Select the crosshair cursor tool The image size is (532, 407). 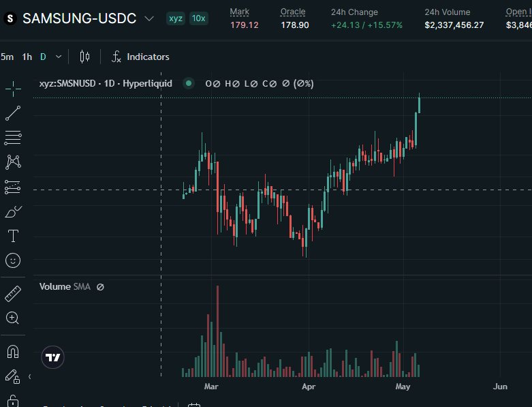coord(13,89)
